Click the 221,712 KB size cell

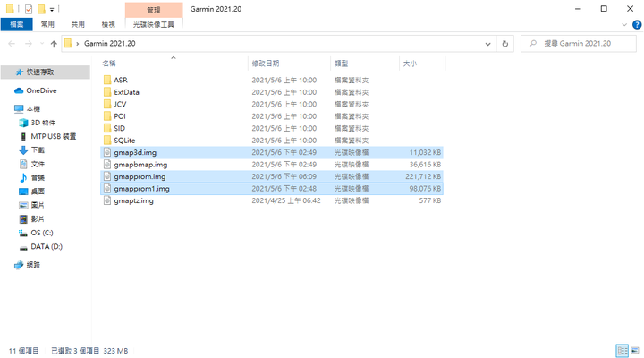click(x=423, y=176)
